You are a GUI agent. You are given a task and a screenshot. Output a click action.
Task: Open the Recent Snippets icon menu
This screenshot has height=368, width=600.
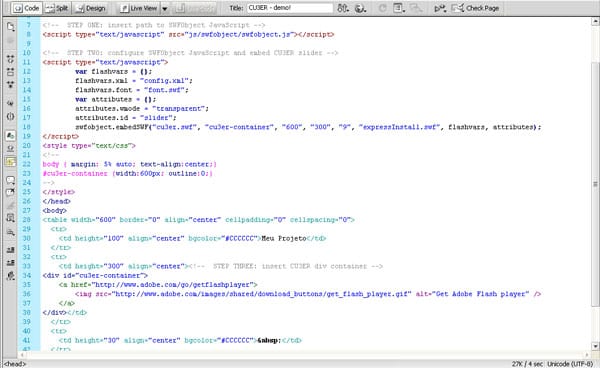click(x=10, y=218)
